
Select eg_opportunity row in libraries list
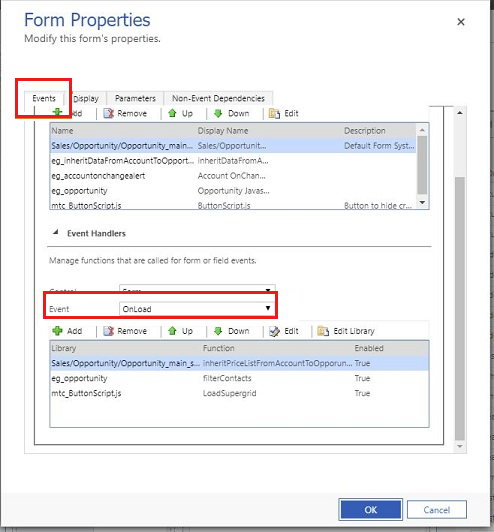[x=233, y=191]
